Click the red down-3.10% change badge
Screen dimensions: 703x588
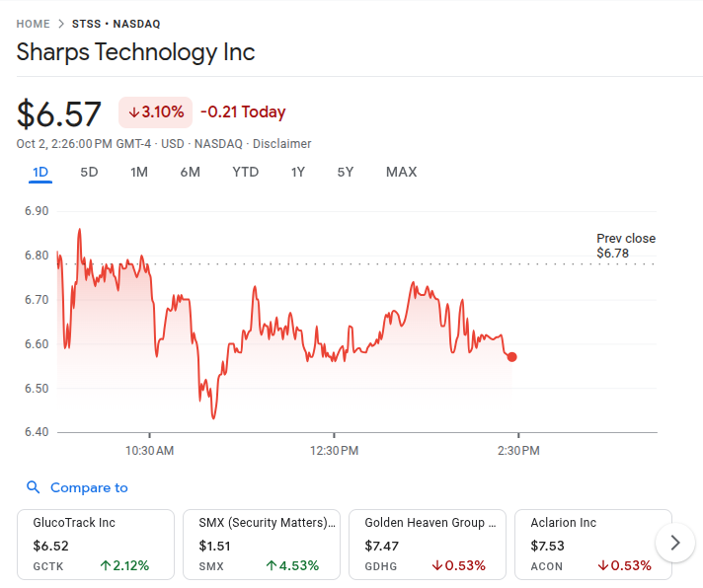coord(156,112)
